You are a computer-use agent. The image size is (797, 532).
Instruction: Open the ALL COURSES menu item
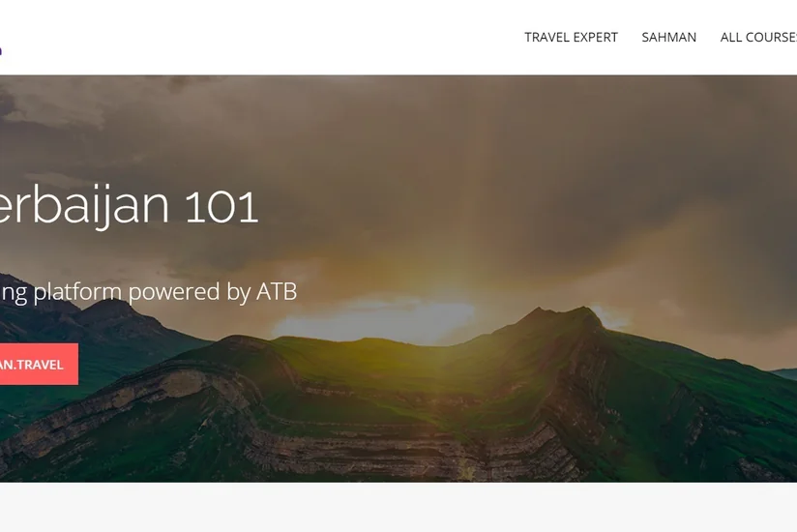point(758,37)
